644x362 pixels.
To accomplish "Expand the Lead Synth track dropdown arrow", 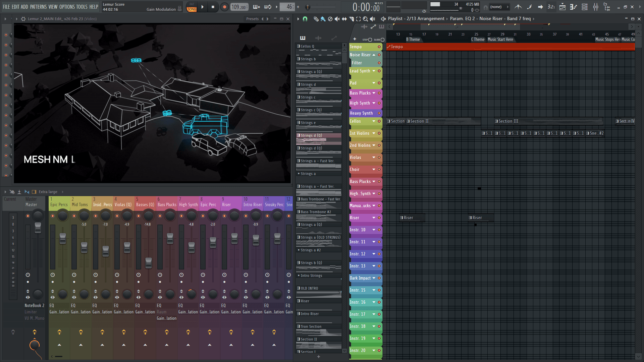I will point(374,71).
